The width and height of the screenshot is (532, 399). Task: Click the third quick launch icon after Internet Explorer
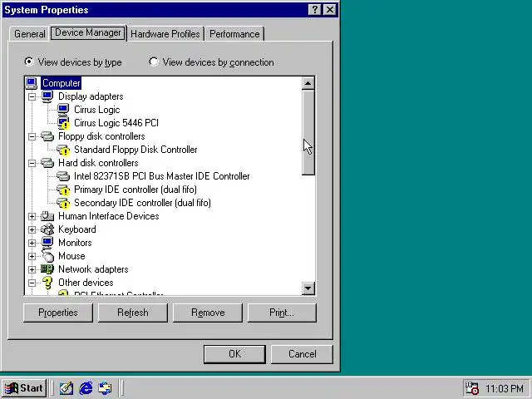pyautogui.click(x=105, y=388)
